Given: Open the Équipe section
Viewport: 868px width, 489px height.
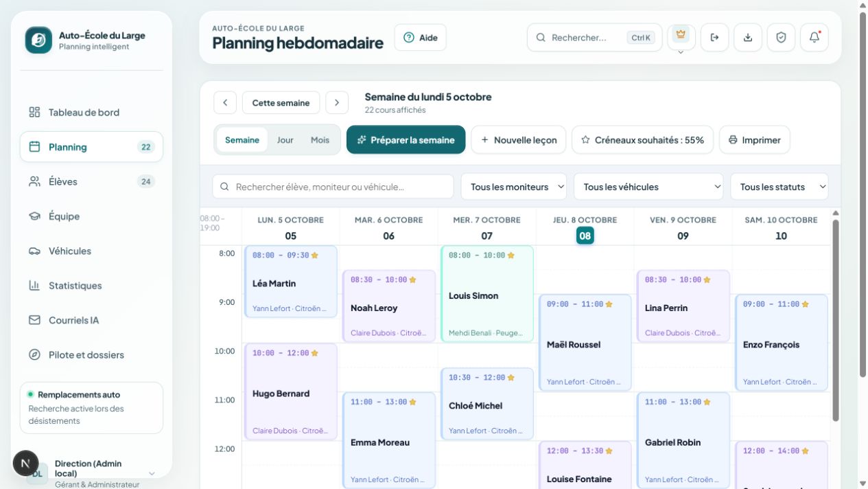Looking at the screenshot, I should pyautogui.click(x=91, y=216).
